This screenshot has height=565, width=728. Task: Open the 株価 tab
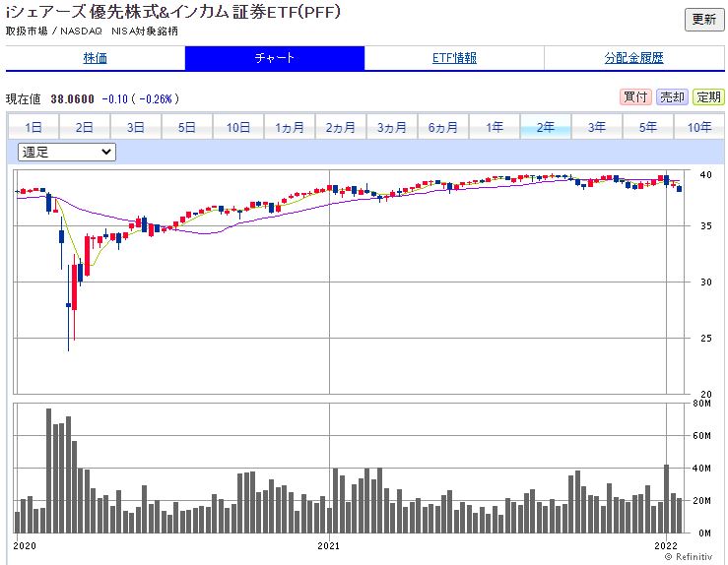tap(96, 58)
